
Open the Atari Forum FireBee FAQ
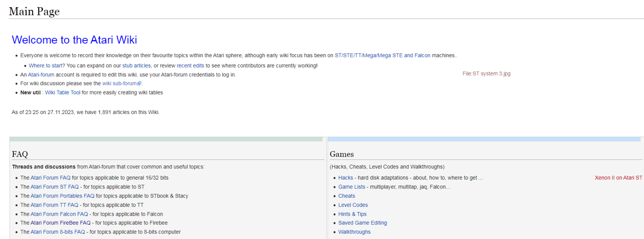pos(60,223)
